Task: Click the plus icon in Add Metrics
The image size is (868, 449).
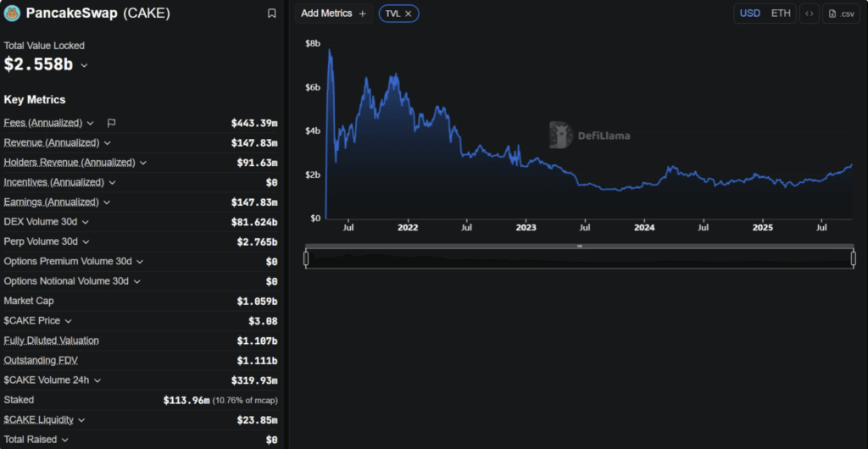Action: click(x=363, y=14)
